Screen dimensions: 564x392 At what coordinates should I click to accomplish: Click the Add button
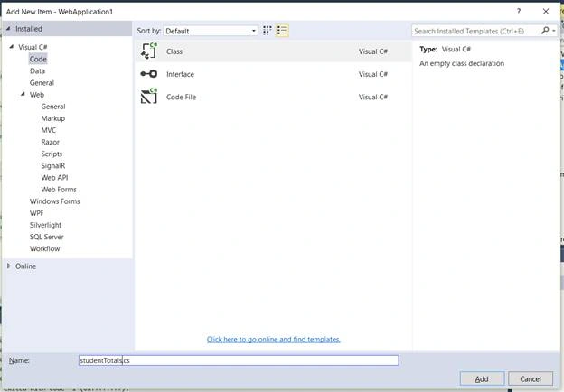pyautogui.click(x=482, y=378)
